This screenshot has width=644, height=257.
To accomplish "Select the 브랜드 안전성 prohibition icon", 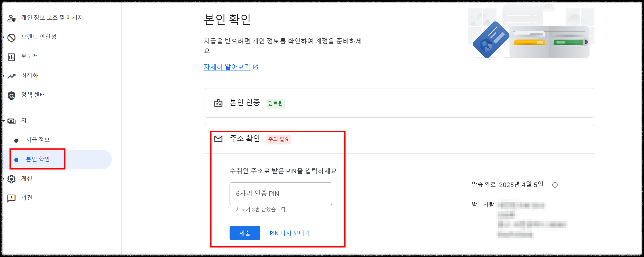I will pos(12,37).
